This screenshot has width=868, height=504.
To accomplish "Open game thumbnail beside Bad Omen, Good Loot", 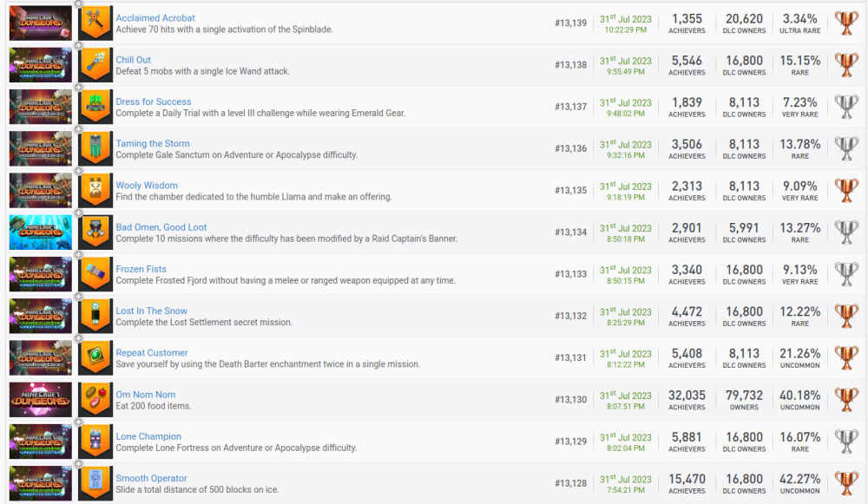I will tap(41, 232).
